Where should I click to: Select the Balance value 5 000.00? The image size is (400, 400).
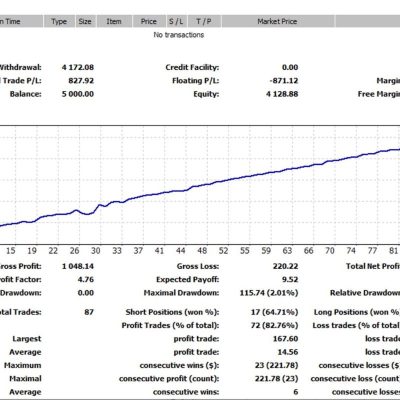click(x=78, y=94)
